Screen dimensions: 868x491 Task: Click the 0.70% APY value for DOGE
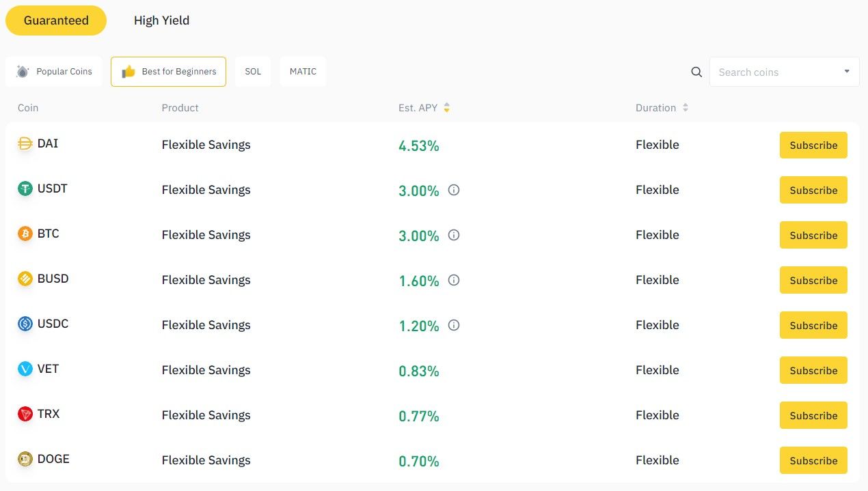point(419,461)
